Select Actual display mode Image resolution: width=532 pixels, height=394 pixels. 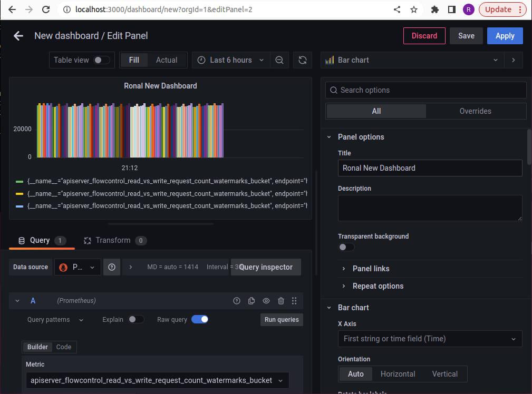click(167, 60)
